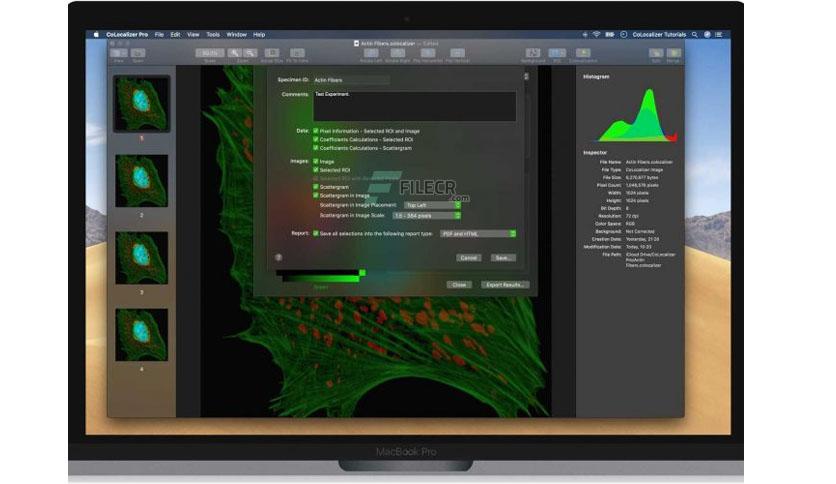
Task: Uncheck the Image checkbox under Images
Action: [x=316, y=161]
